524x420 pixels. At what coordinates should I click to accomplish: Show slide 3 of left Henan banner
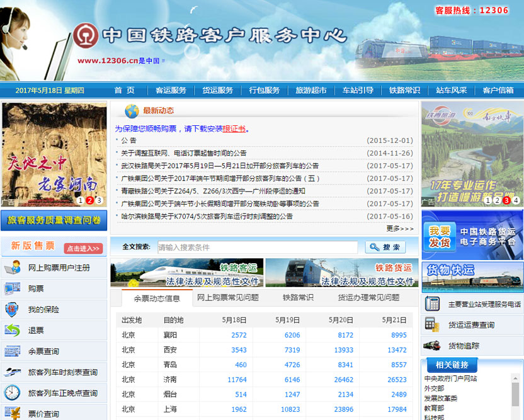99,200
